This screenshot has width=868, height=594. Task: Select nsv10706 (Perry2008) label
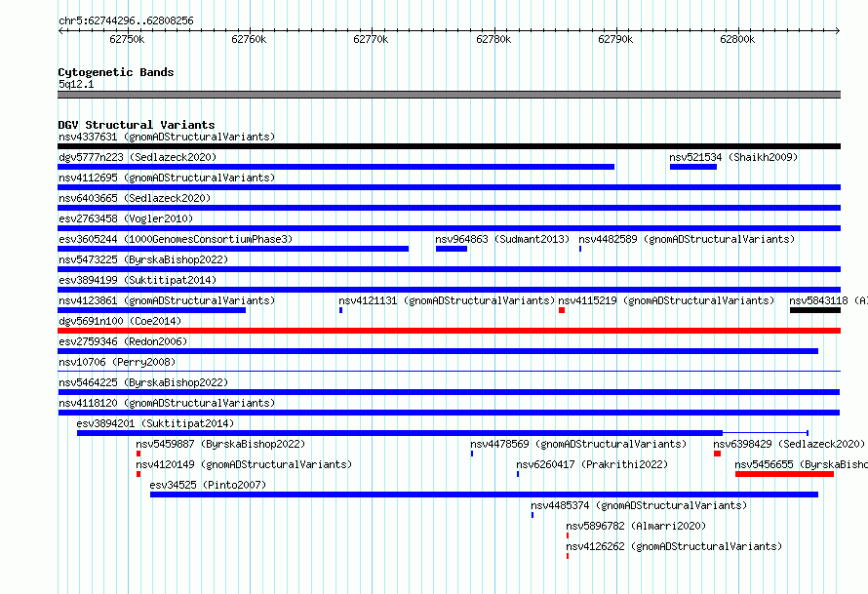(117, 362)
